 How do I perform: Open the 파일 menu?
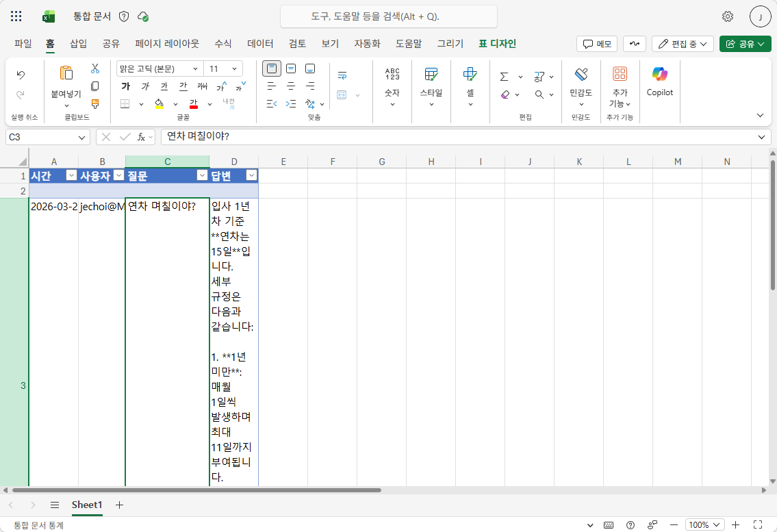pos(23,44)
